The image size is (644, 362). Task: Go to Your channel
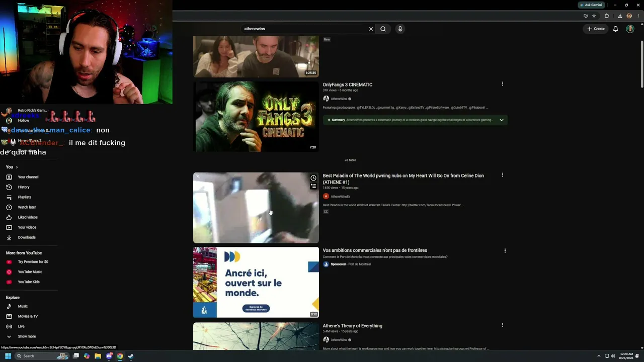coord(28,177)
